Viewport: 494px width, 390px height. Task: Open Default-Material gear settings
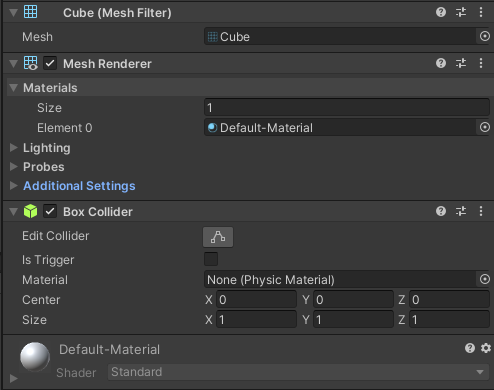[x=486, y=348]
